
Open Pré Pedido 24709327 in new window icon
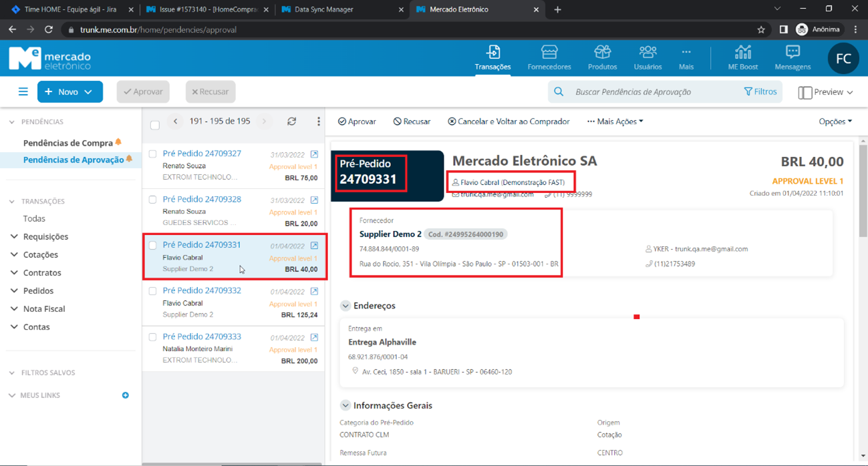coord(314,154)
